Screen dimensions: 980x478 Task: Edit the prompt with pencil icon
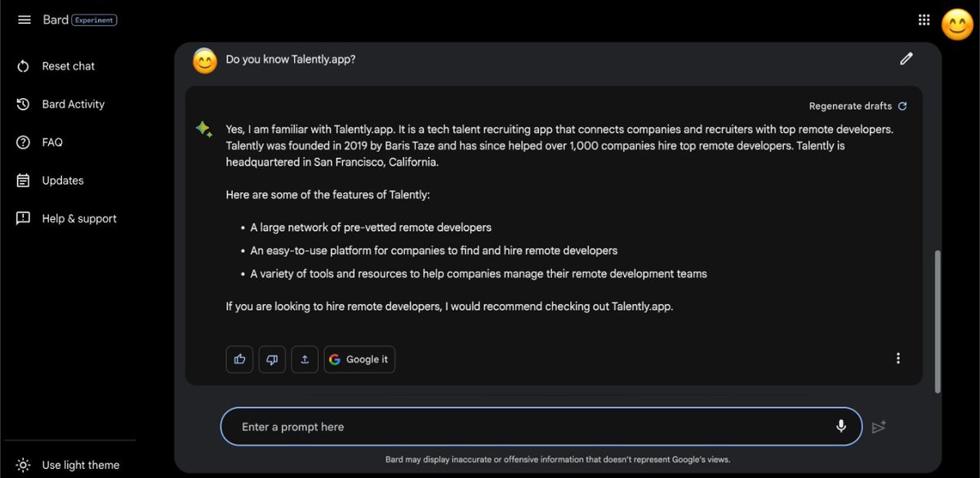[906, 59]
